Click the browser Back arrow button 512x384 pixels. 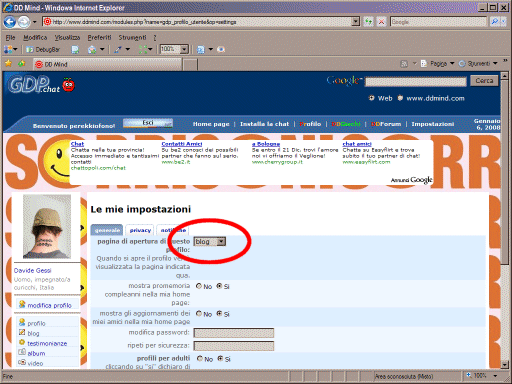[x=10, y=22]
